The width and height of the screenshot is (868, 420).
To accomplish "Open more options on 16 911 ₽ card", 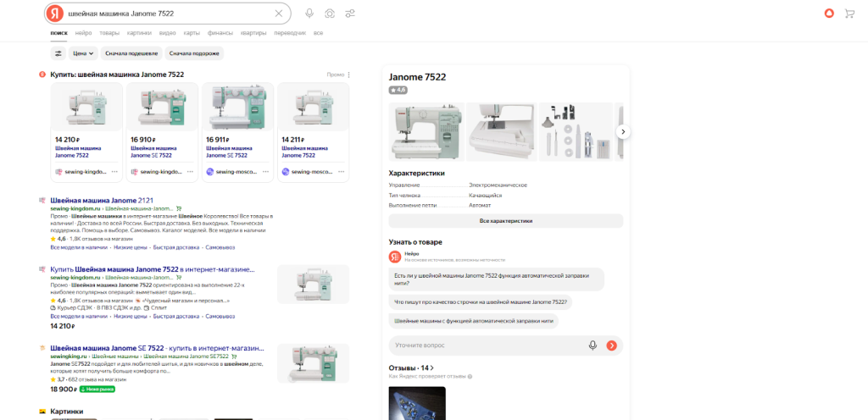I will [265, 172].
